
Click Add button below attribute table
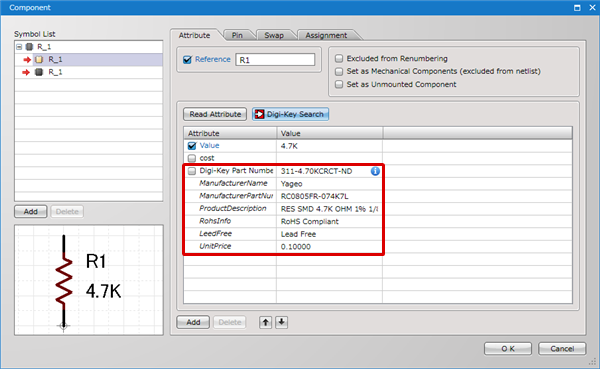pos(193,322)
